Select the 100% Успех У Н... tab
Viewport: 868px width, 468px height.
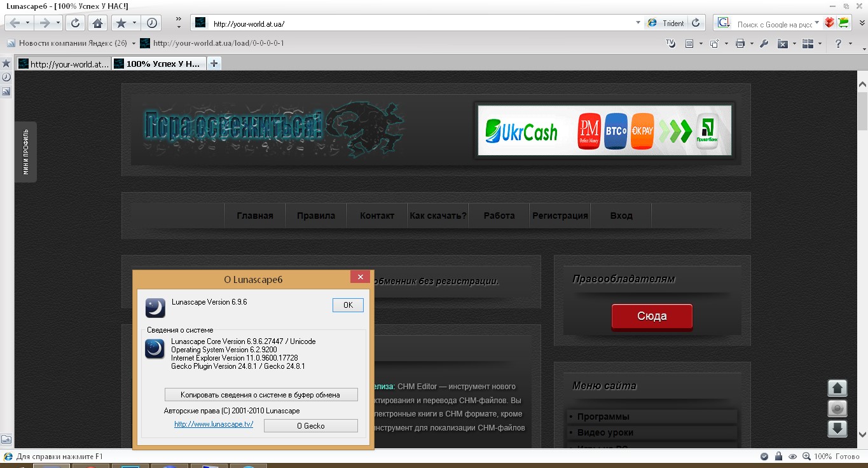click(159, 64)
